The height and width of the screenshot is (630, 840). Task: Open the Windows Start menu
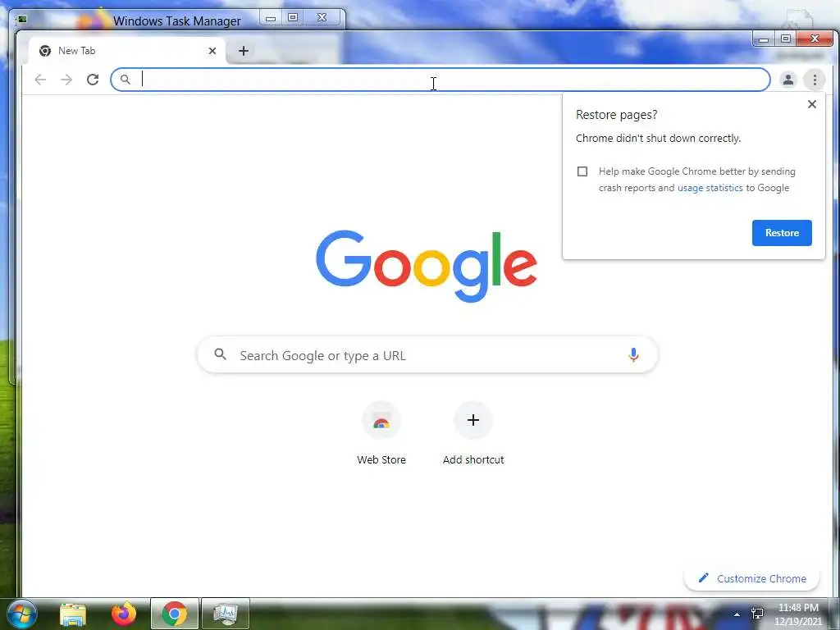tap(22, 614)
